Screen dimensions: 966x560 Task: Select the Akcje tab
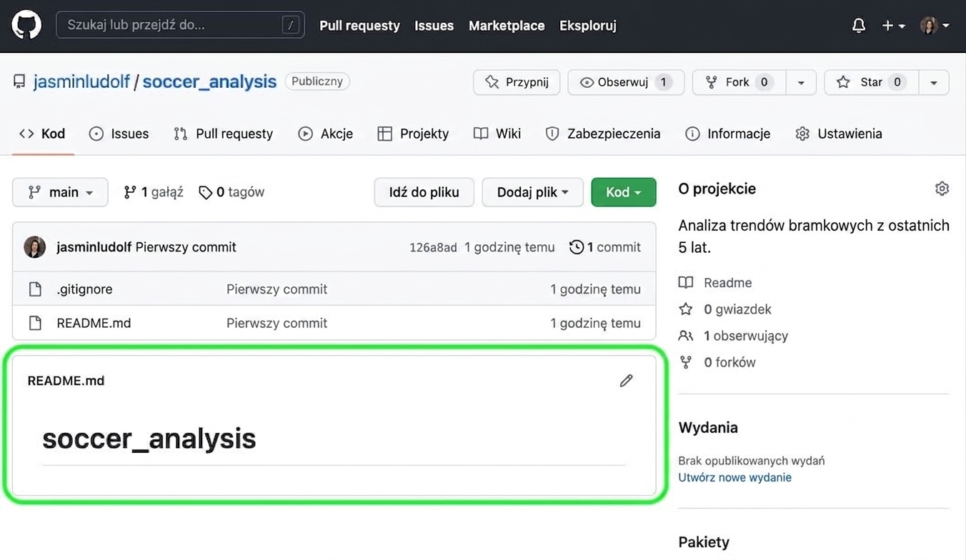(325, 134)
